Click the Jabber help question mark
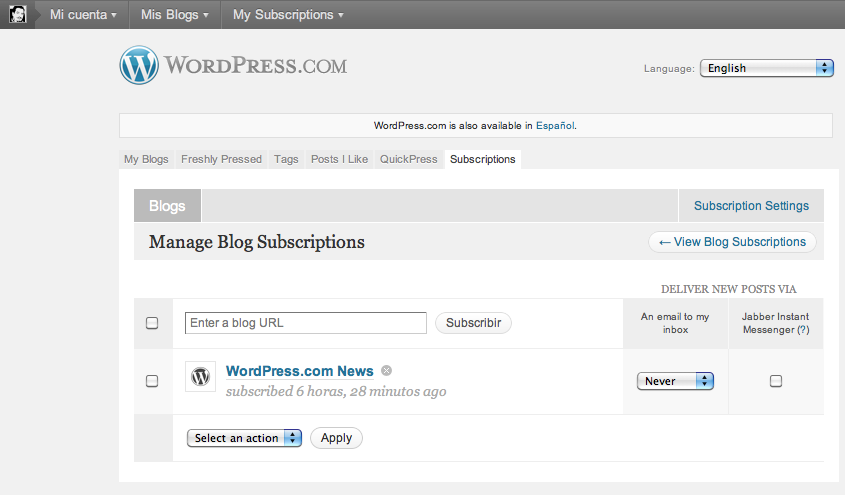845x495 pixels. (x=803, y=329)
